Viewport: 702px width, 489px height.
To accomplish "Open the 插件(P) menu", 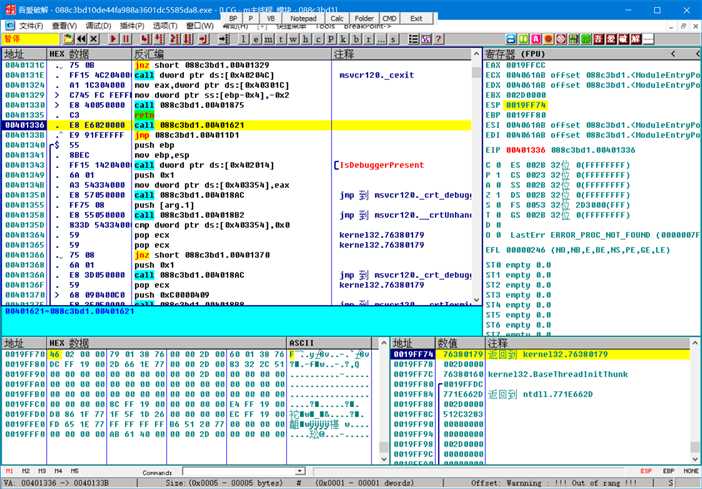I will (x=132, y=26).
